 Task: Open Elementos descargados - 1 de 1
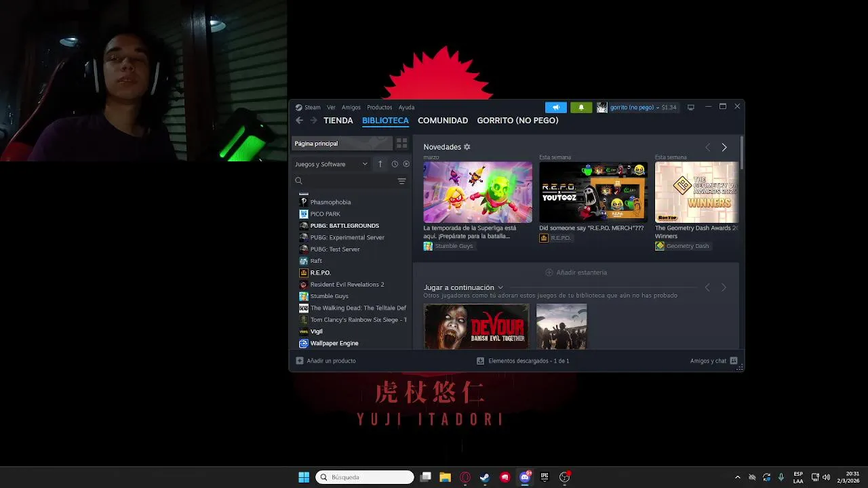pyautogui.click(x=528, y=361)
